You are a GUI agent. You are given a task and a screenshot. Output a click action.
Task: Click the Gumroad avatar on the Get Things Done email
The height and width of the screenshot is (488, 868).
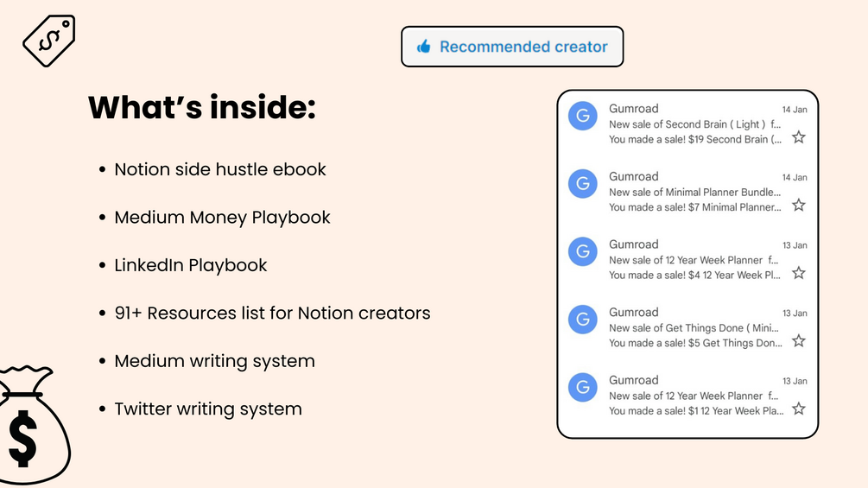click(x=583, y=320)
